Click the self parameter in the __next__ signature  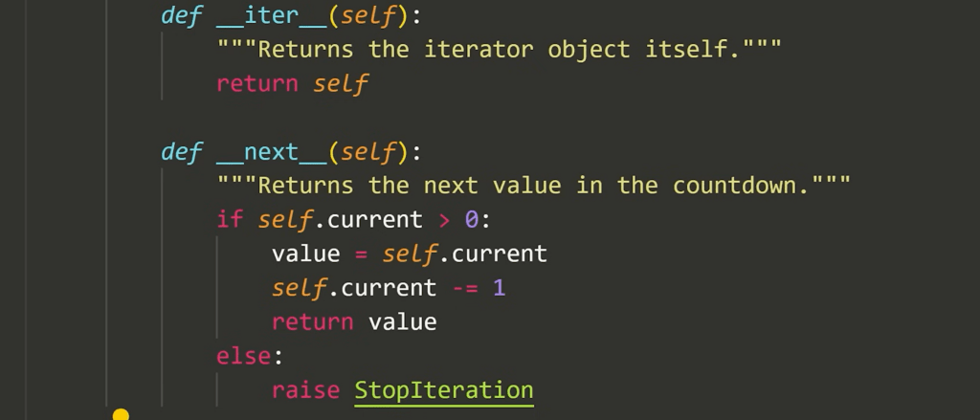tap(368, 152)
